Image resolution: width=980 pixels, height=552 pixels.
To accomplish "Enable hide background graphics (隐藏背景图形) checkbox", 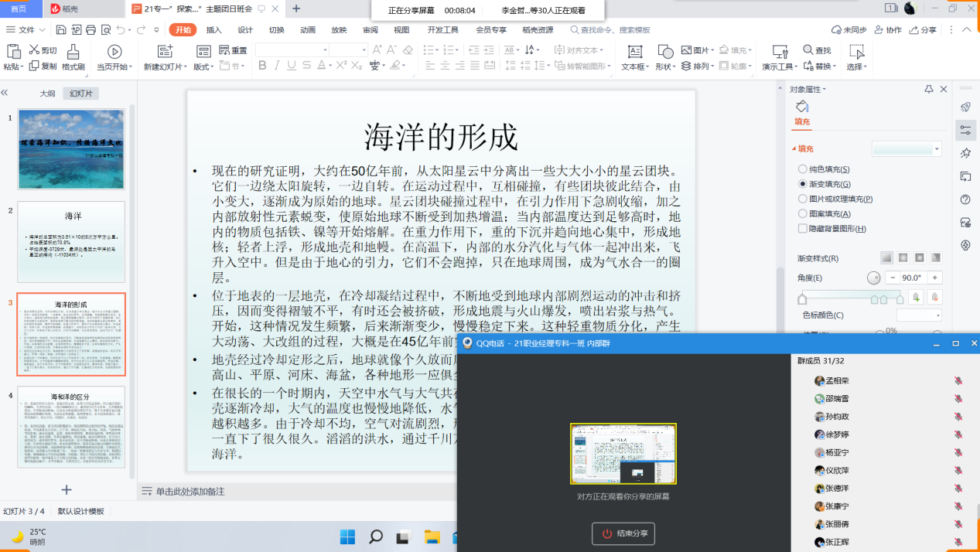I will tap(803, 228).
